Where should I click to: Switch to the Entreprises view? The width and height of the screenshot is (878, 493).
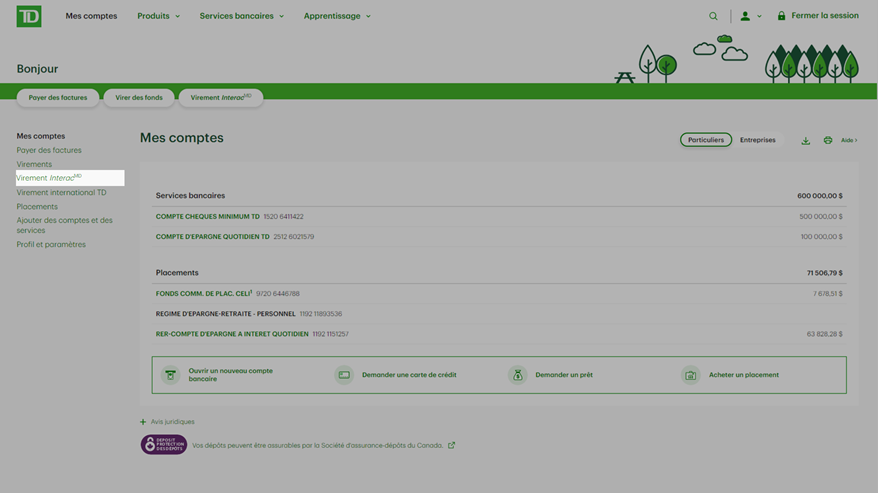tap(758, 140)
